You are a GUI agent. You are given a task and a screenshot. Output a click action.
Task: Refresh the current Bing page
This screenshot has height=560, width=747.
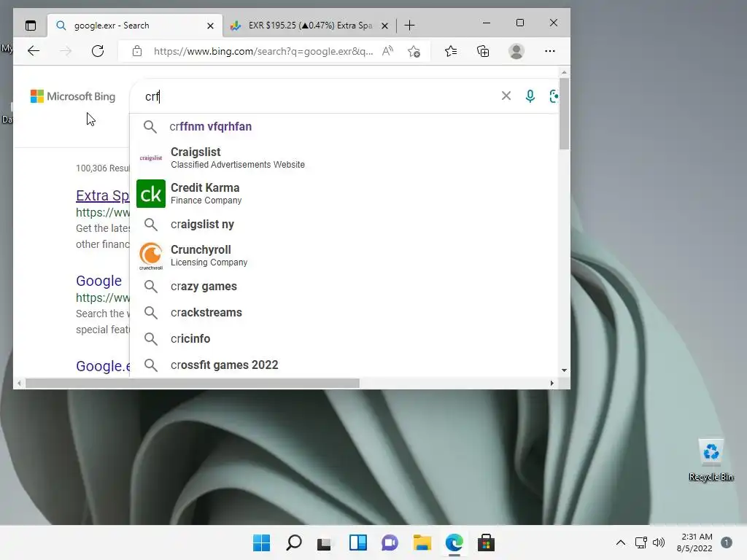98,51
